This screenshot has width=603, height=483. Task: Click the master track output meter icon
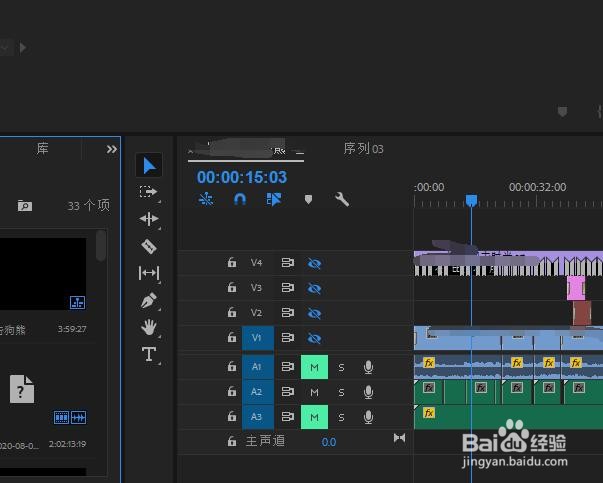point(400,438)
